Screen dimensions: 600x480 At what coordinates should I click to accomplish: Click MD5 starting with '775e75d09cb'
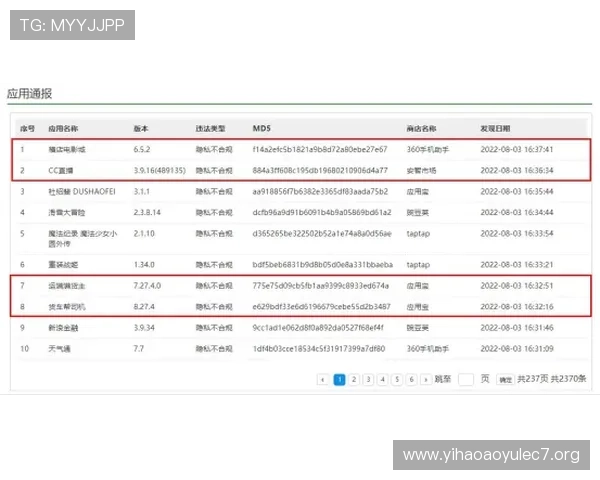click(x=321, y=286)
